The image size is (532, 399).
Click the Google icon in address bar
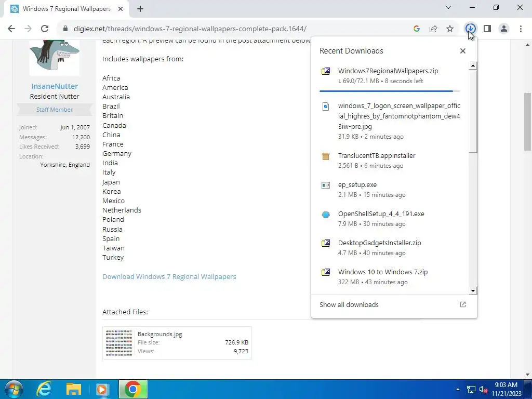click(x=417, y=29)
